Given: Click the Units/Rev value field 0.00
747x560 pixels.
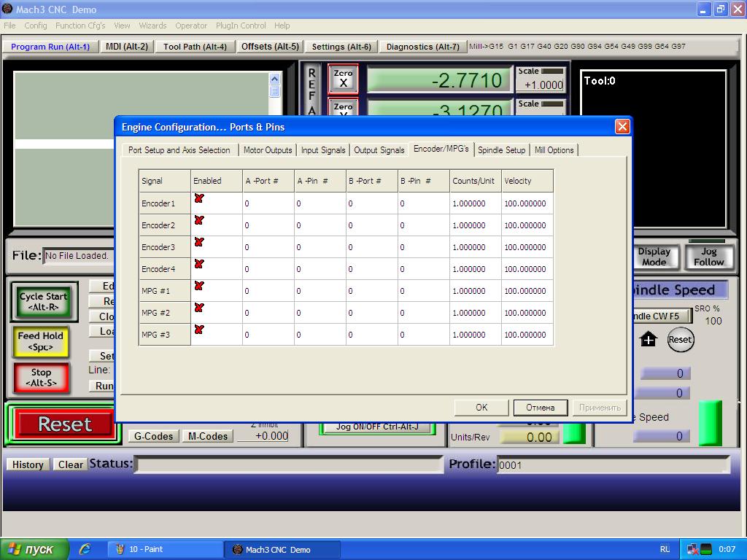Looking at the screenshot, I should click(531, 437).
